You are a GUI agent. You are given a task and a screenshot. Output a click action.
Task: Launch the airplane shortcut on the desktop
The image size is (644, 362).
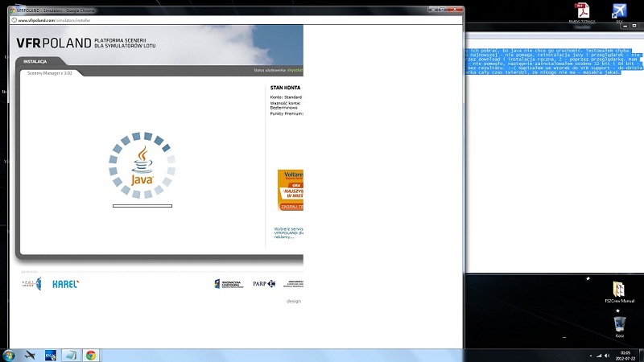619,11
